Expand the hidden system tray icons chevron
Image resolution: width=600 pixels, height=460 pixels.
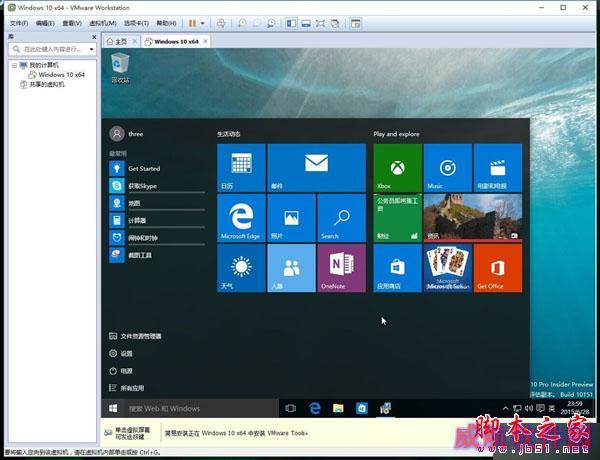pos(505,408)
